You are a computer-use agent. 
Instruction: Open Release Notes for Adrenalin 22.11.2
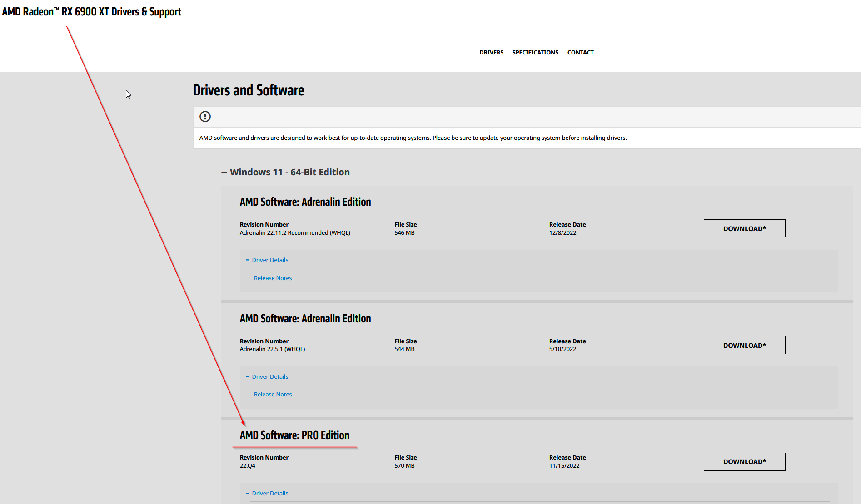point(273,278)
